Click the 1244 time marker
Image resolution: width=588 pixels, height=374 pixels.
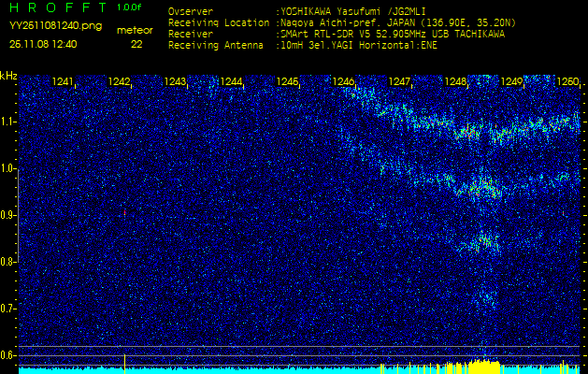tap(231, 82)
